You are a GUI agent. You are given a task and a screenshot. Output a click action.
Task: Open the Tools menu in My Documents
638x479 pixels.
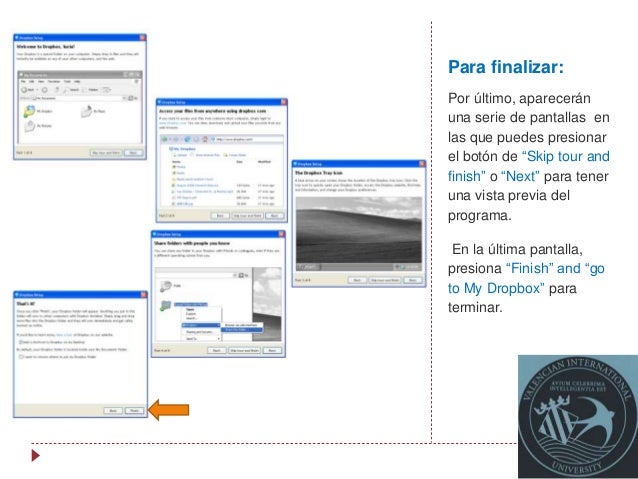coord(67,81)
